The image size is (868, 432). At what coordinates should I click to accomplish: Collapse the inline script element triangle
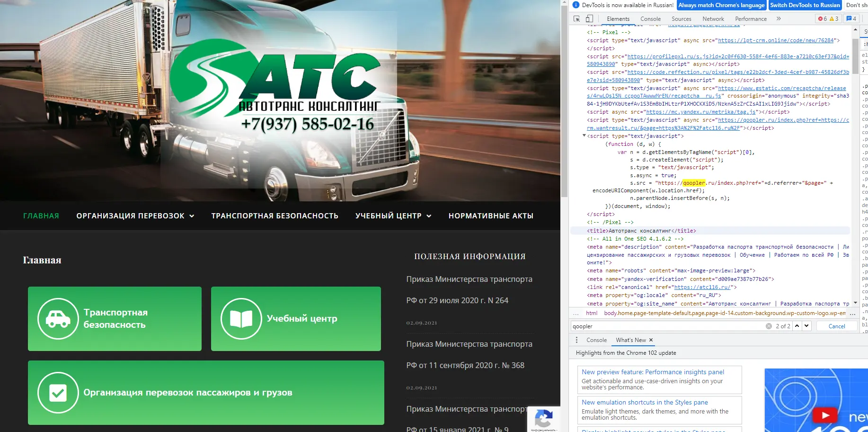pos(584,136)
